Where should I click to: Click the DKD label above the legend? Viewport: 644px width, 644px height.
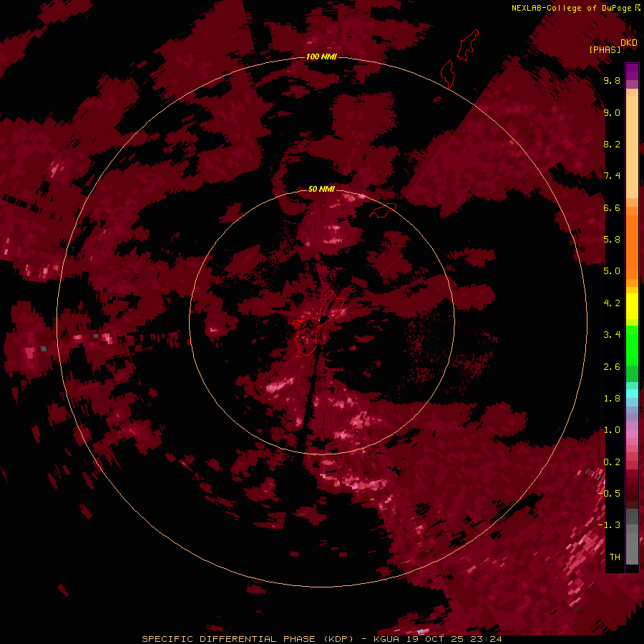coord(629,42)
